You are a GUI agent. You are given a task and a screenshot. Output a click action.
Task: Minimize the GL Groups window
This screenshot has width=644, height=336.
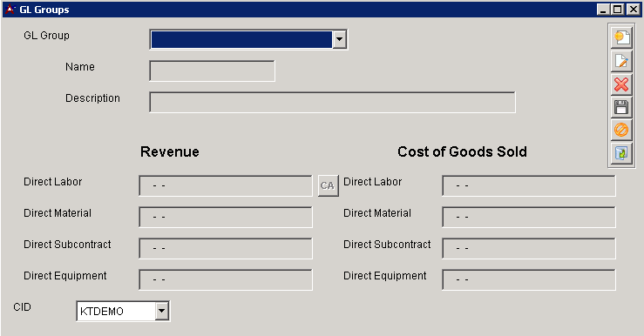[x=603, y=10]
